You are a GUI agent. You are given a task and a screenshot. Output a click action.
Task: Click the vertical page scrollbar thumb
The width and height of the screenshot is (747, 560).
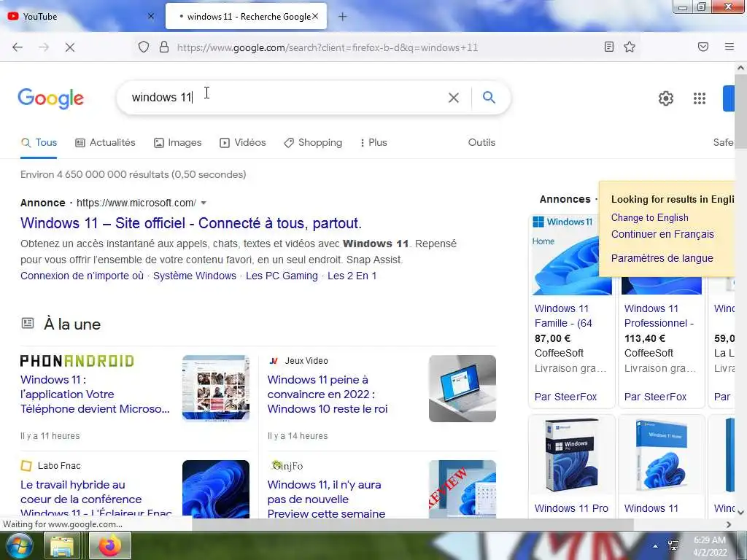[x=740, y=112]
